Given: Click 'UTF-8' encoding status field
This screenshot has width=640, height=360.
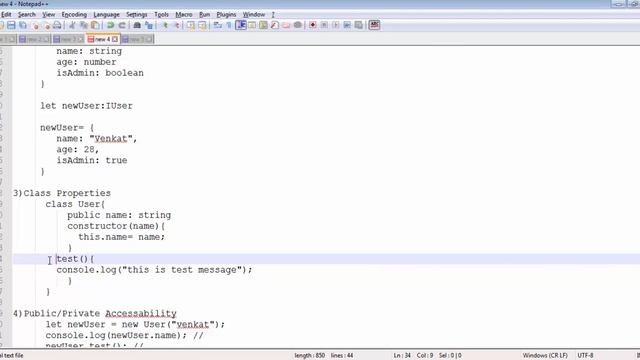Looking at the screenshot, I should click(x=585, y=356).
